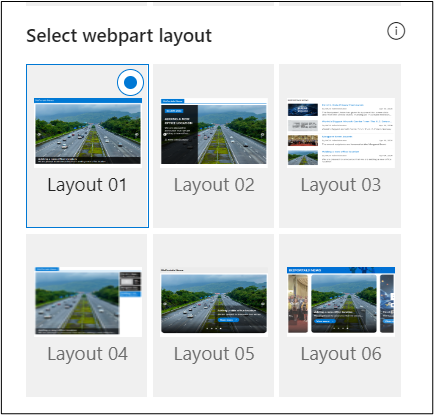Click the 'Select webpart layout' heading
Viewport: 434px width, 415px height.
pyautogui.click(x=119, y=36)
